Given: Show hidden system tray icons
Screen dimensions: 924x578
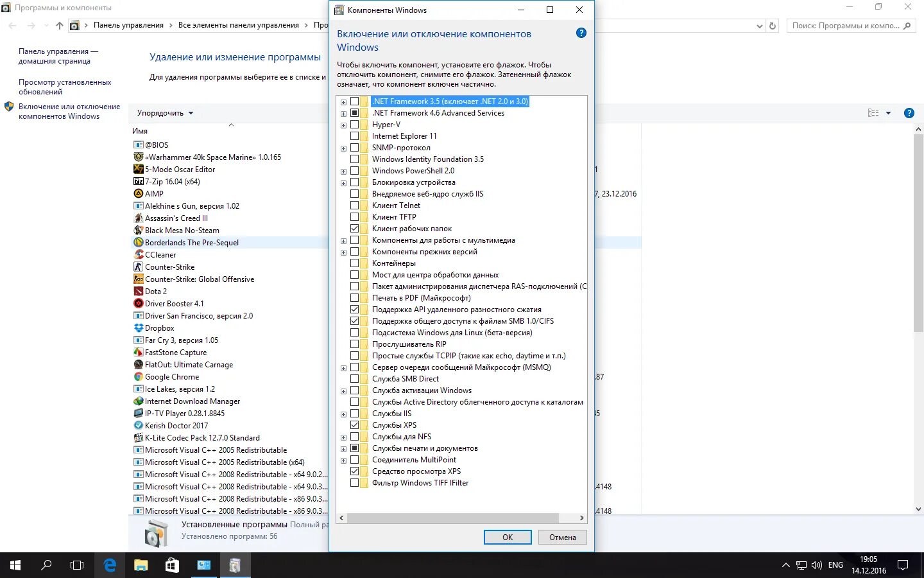Looking at the screenshot, I should [x=785, y=565].
